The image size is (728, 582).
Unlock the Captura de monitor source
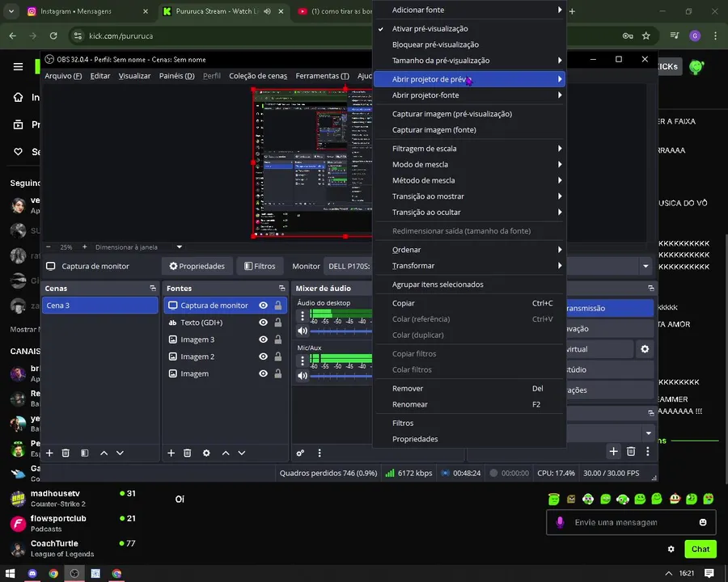click(277, 306)
